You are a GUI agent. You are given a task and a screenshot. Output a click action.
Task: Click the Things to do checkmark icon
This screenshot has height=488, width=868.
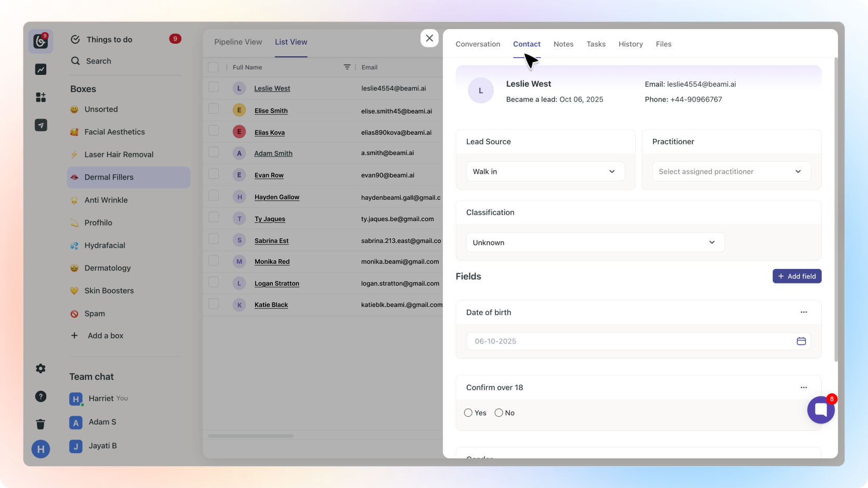[75, 40]
